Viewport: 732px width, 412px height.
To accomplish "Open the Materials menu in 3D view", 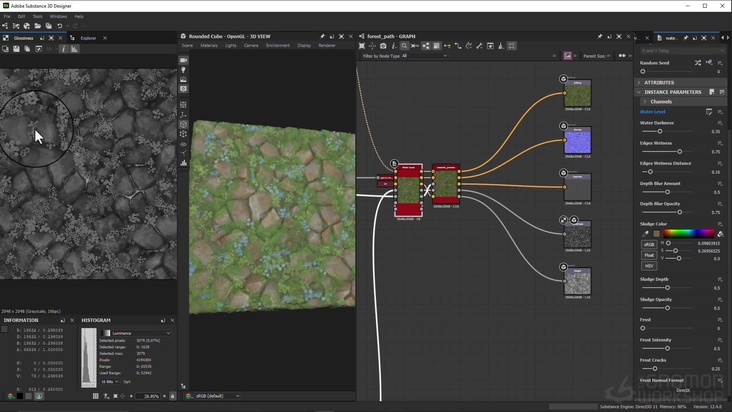I will (x=209, y=45).
